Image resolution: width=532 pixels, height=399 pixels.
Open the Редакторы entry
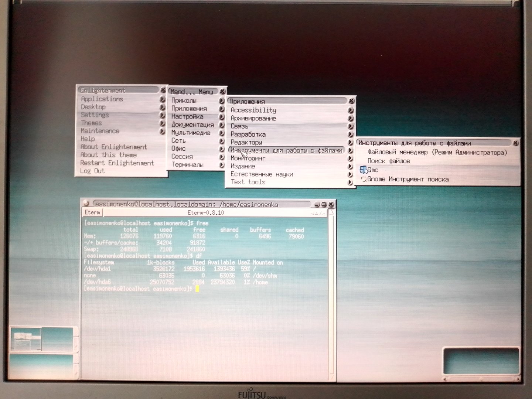(246, 142)
